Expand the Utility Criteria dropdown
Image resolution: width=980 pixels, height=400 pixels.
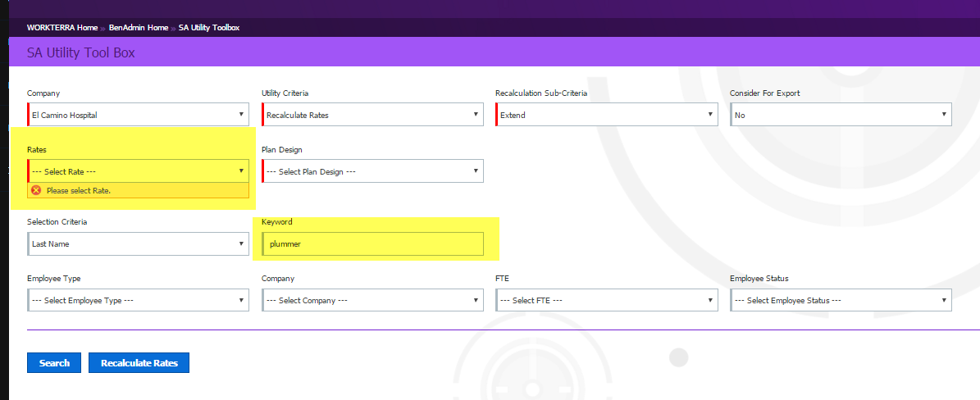(x=372, y=115)
